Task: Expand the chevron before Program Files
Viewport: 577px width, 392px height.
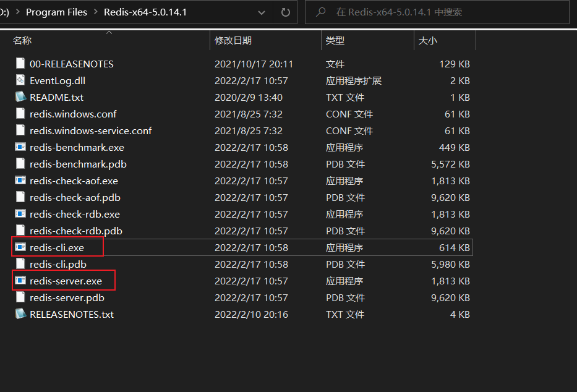Action: (17, 12)
